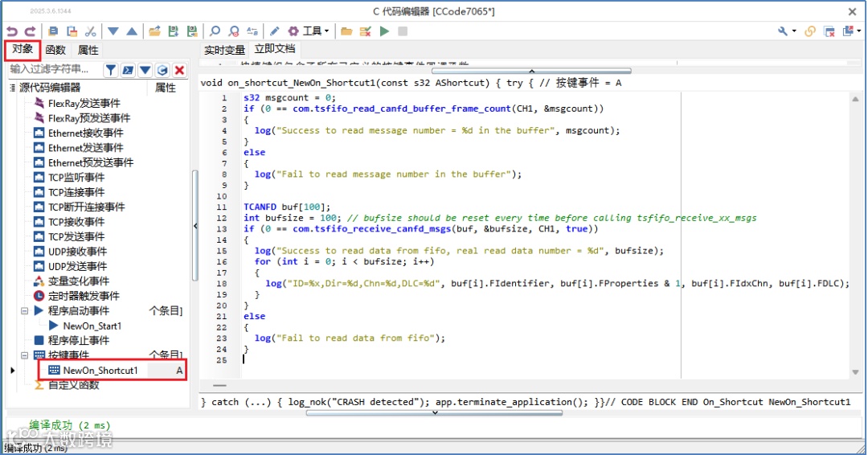868x455 pixels.
Task: Click the red X clear filter icon
Action: pyautogui.click(x=179, y=70)
